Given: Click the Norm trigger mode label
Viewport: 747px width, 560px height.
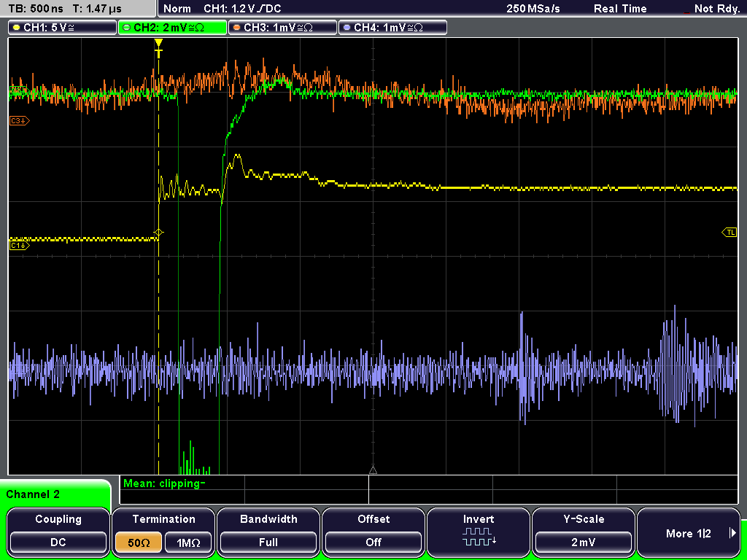Looking at the screenshot, I should pos(177,9).
